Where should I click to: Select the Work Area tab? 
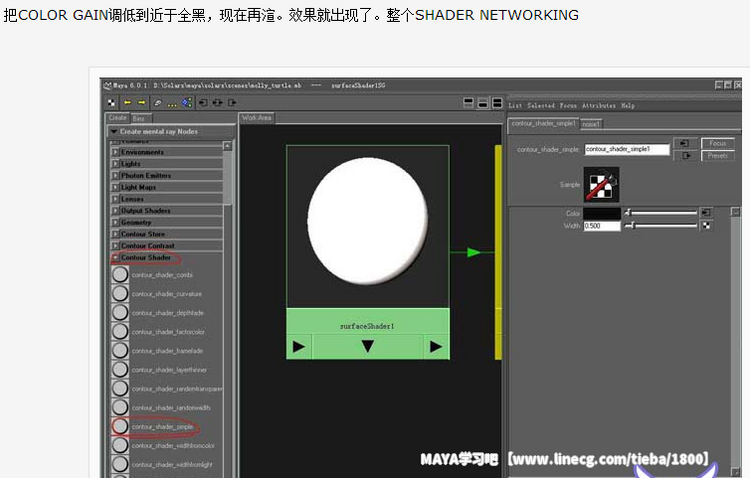pos(256,118)
